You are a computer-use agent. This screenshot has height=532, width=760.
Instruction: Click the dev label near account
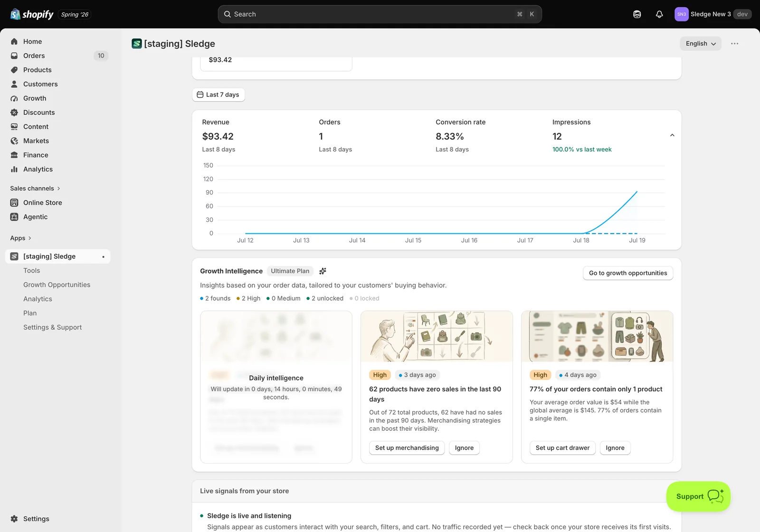pyautogui.click(x=742, y=14)
